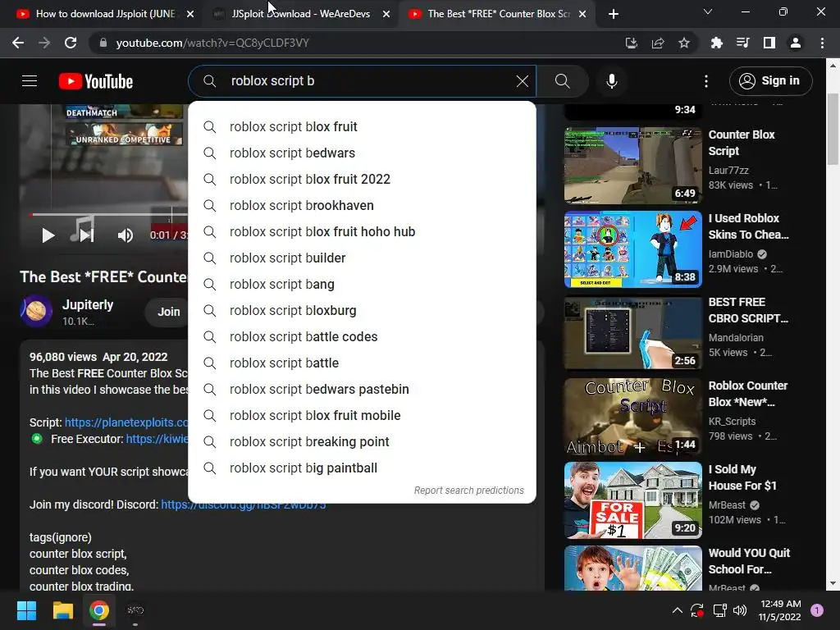Image resolution: width=840 pixels, height=630 pixels.
Task: Select suggestion roblox script bedwars pastebin
Action: click(x=362, y=390)
